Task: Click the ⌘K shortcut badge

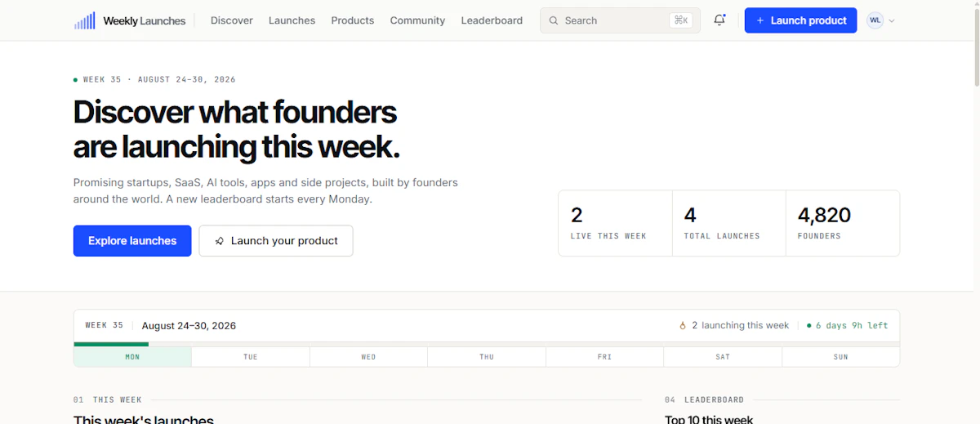Action: (x=680, y=20)
